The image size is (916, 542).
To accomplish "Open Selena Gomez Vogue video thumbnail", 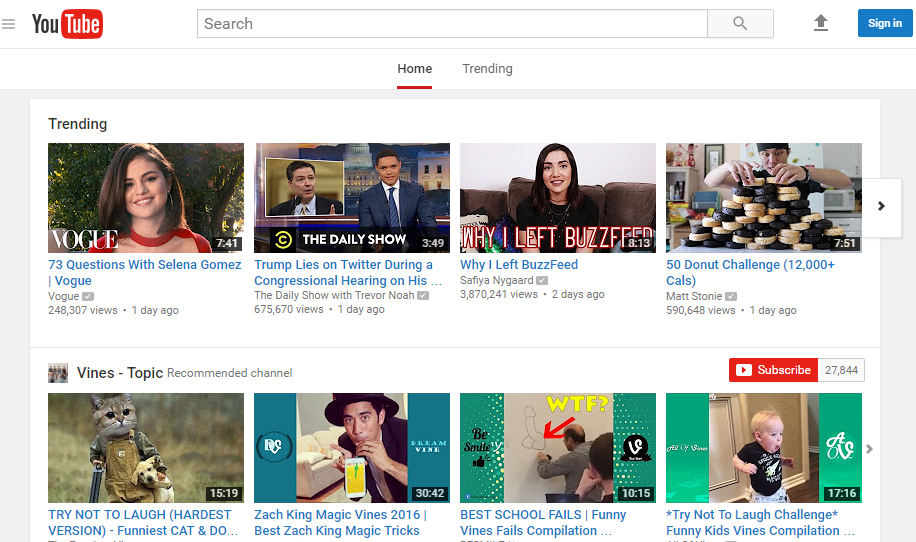I will pyautogui.click(x=146, y=198).
